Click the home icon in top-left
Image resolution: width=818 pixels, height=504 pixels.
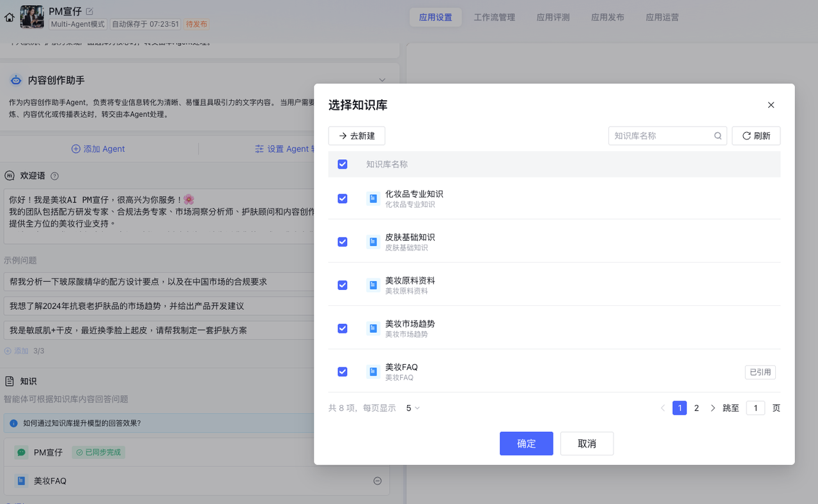pos(9,17)
